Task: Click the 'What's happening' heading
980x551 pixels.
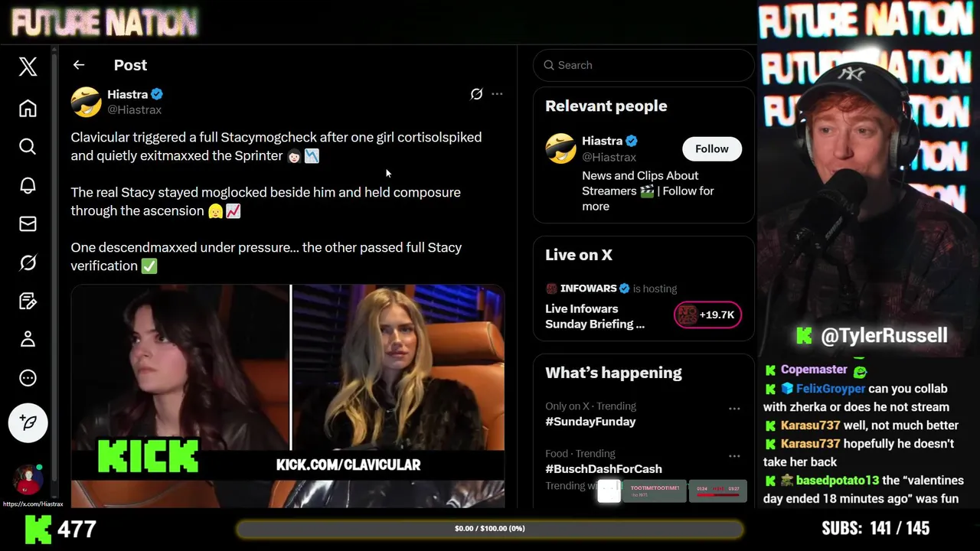Action: [x=613, y=373]
